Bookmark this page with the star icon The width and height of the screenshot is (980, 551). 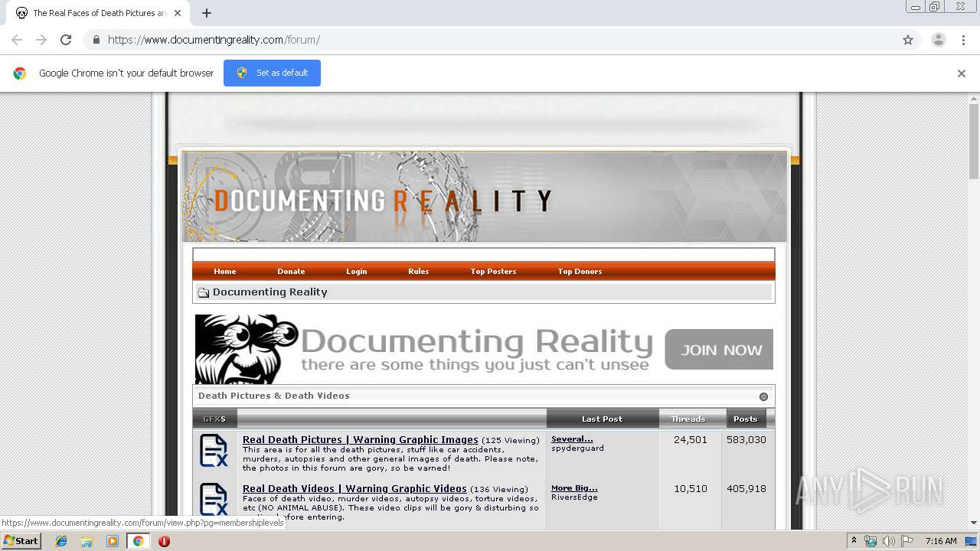click(x=908, y=40)
